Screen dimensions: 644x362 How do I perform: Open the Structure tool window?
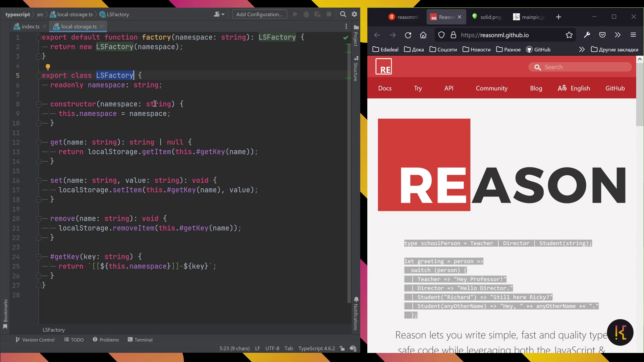click(x=356, y=69)
